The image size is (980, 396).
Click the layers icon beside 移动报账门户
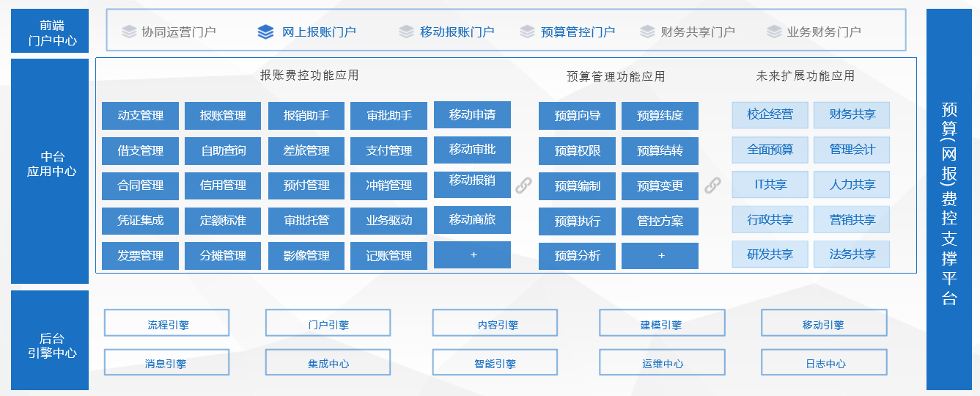coord(406,32)
